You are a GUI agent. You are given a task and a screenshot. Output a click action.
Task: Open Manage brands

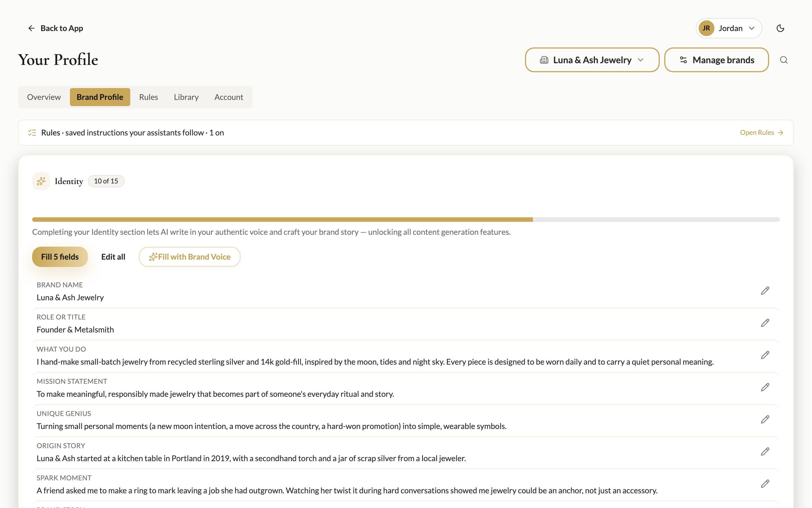click(716, 60)
